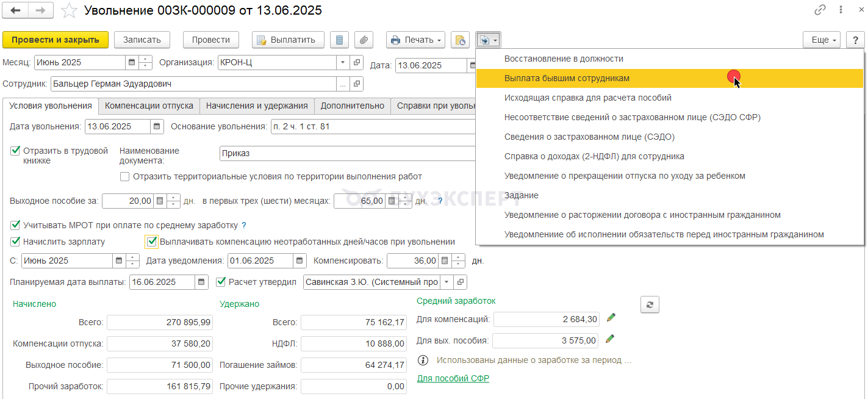Open the toolbar icon right of Печать
Viewport: 868px width, 399px height.
pos(461,40)
